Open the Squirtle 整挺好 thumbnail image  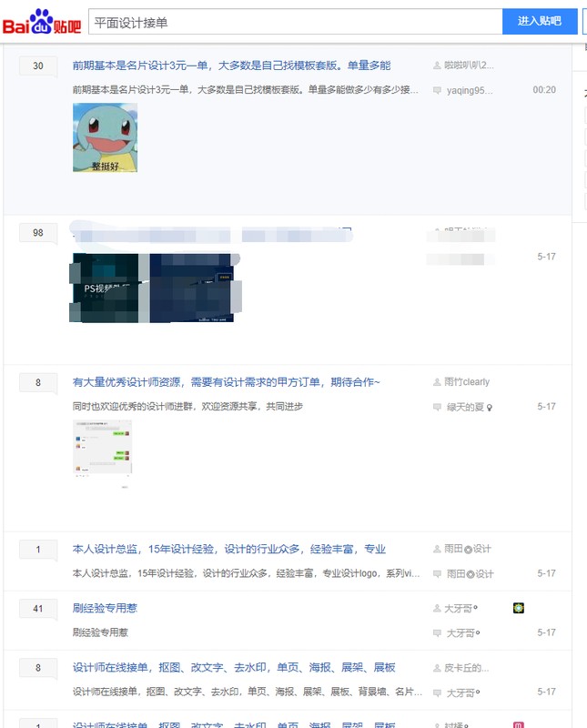[105, 137]
